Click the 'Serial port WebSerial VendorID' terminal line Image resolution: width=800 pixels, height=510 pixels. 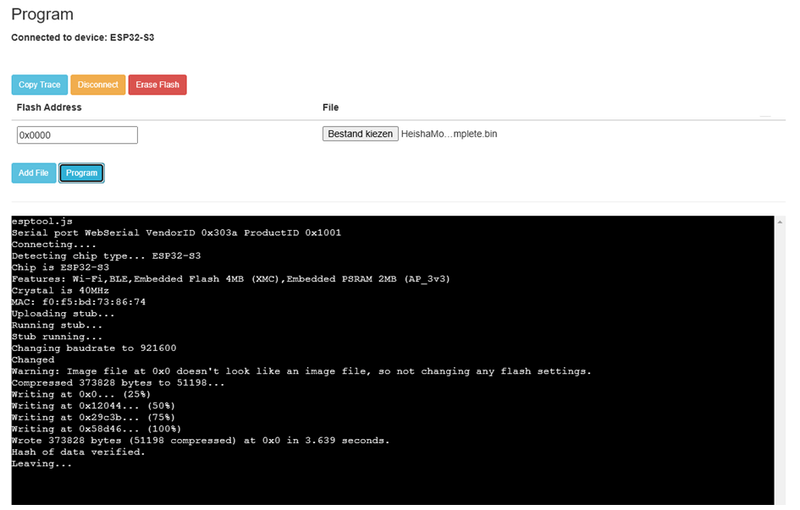(x=176, y=233)
